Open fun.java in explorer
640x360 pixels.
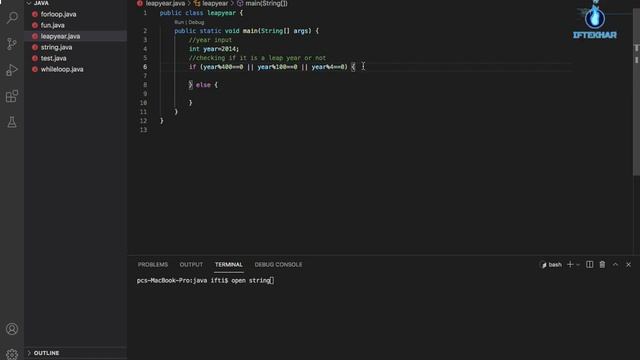pyautogui.click(x=53, y=25)
